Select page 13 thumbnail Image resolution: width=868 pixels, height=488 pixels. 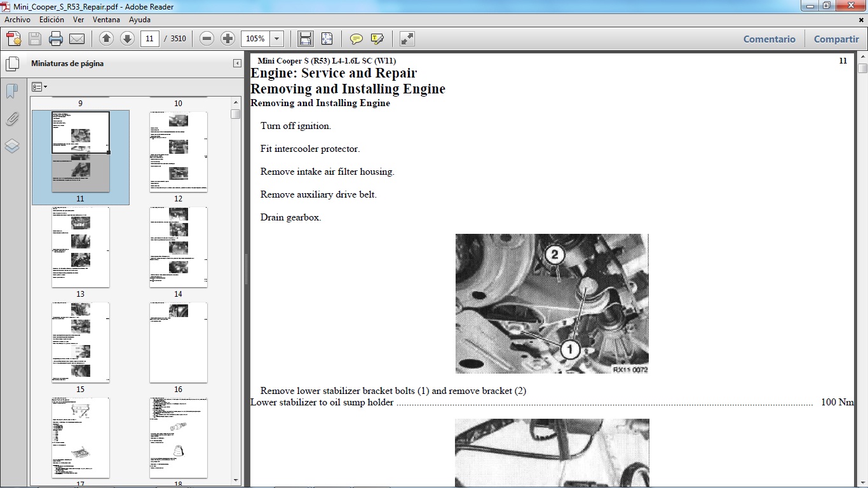click(80, 247)
